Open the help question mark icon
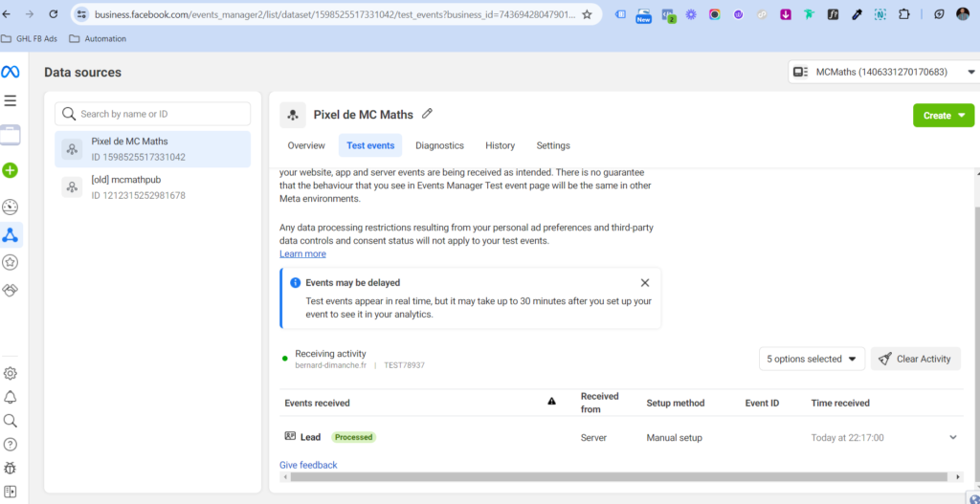The height and width of the screenshot is (504, 980). (x=10, y=444)
